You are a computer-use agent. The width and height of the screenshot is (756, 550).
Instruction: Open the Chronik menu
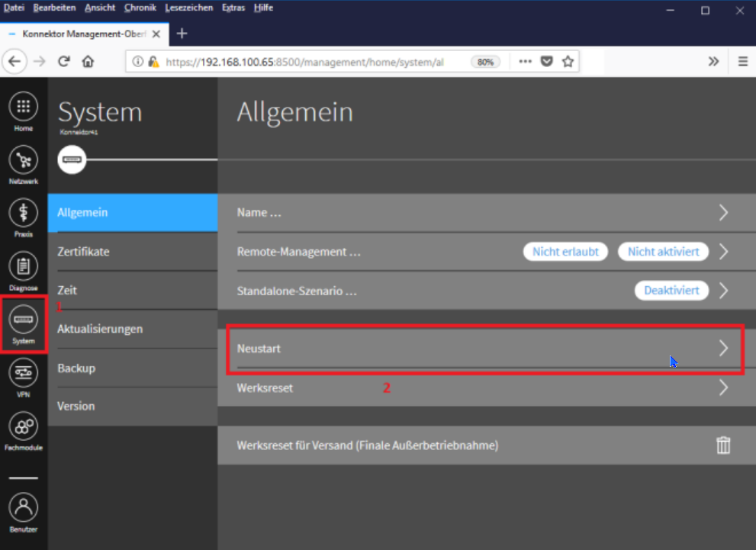pyautogui.click(x=140, y=8)
